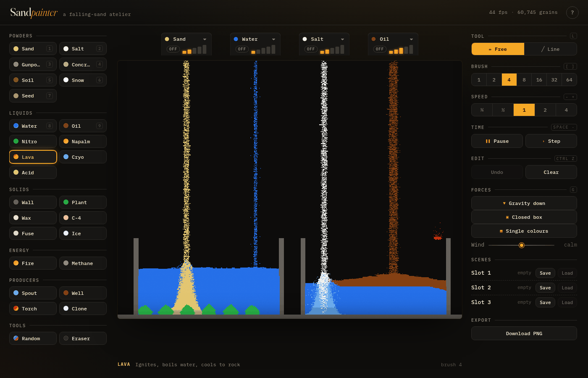Pause the simulation
This screenshot has width=588, height=378.
497,141
